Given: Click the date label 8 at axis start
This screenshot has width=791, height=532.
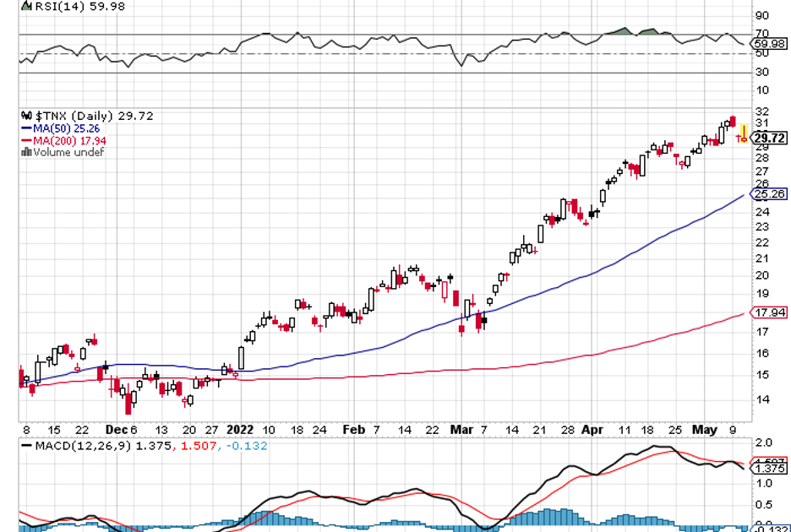Looking at the screenshot, I should click(x=26, y=430).
